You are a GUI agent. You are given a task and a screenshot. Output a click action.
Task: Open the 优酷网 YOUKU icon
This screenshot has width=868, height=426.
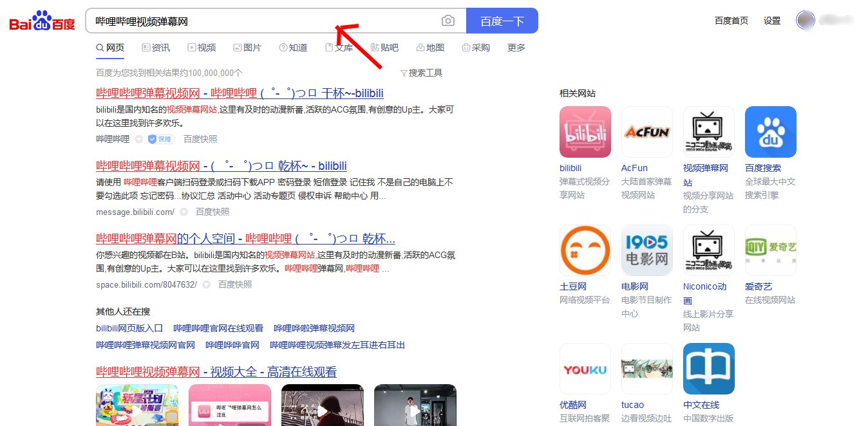(585, 368)
